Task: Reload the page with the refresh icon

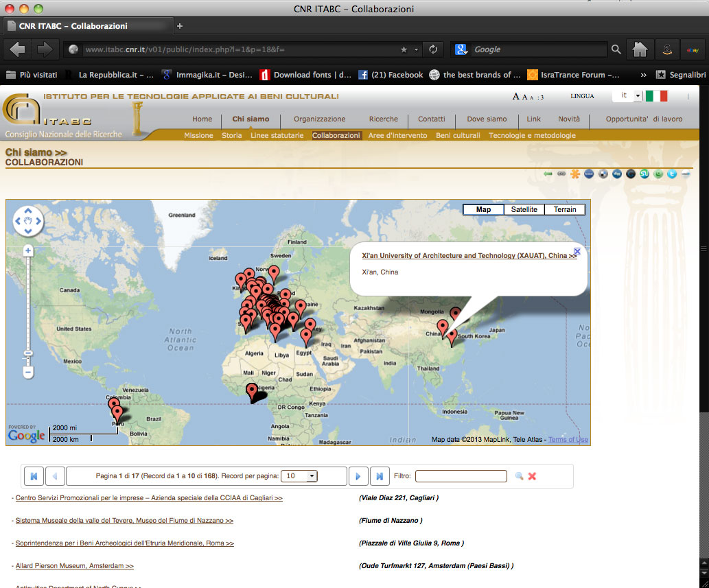Action: tap(433, 49)
